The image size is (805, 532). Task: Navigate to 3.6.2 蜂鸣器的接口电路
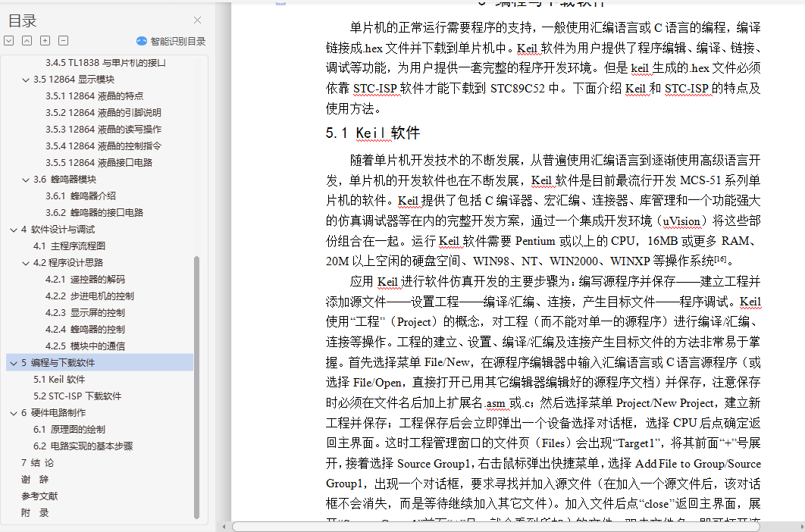pyautogui.click(x=94, y=213)
